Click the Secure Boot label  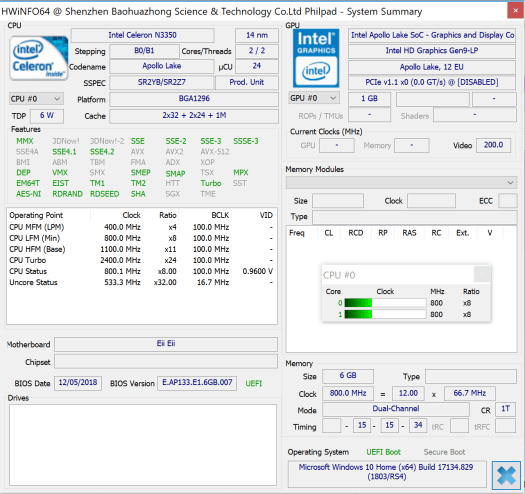point(444,452)
